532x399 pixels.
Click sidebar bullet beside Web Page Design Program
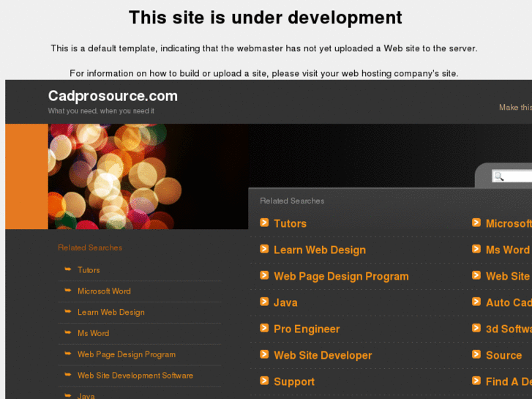(68, 354)
